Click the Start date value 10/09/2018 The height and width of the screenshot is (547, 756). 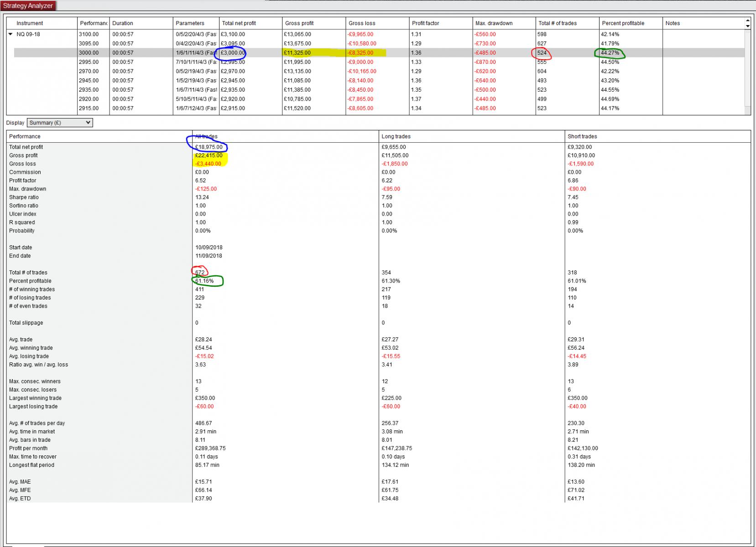[209, 248]
